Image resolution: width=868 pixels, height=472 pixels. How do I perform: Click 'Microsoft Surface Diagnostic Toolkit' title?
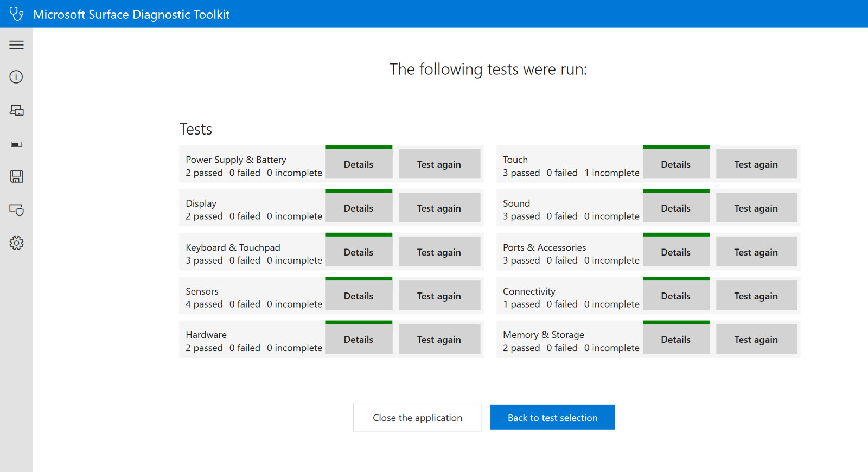[131, 15]
